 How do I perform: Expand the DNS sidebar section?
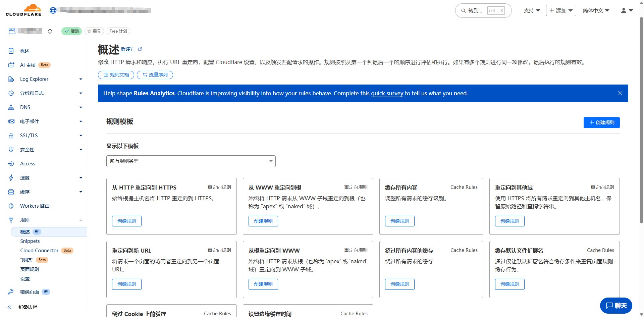coord(80,107)
